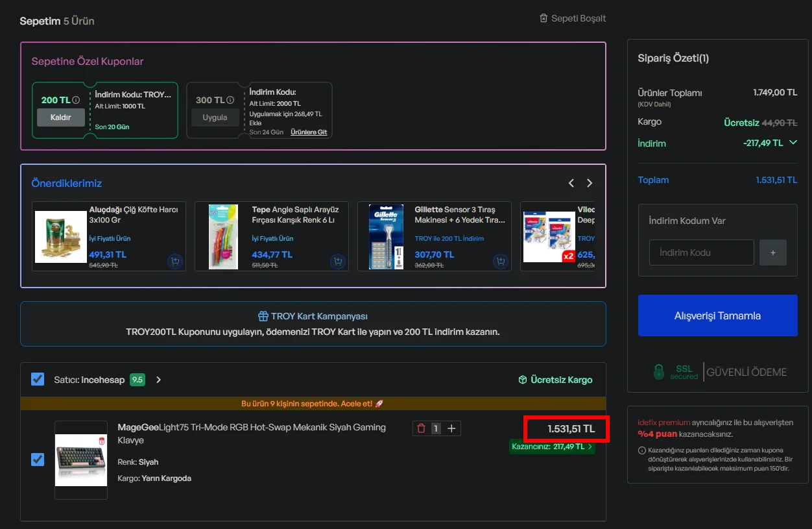The width and height of the screenshot is (812, 529).
Task: Click Alışverişi Tamamla to complete purchase
Action: (718, 315)
